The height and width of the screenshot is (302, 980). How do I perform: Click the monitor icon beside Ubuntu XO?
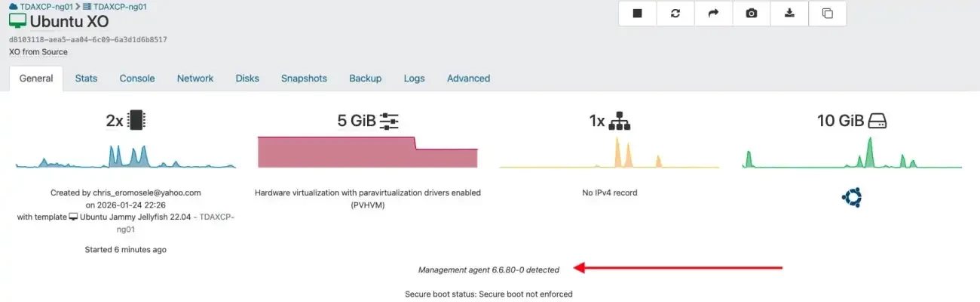pyautogui.click(x=17, y=22)
